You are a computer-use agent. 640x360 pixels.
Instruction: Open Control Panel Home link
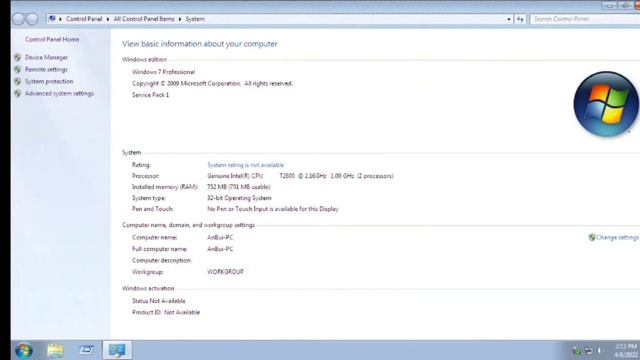tap(52, 40)
